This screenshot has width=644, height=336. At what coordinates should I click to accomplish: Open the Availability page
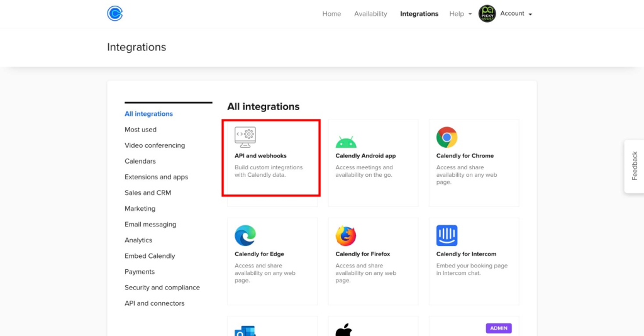[x=370, y=14]
